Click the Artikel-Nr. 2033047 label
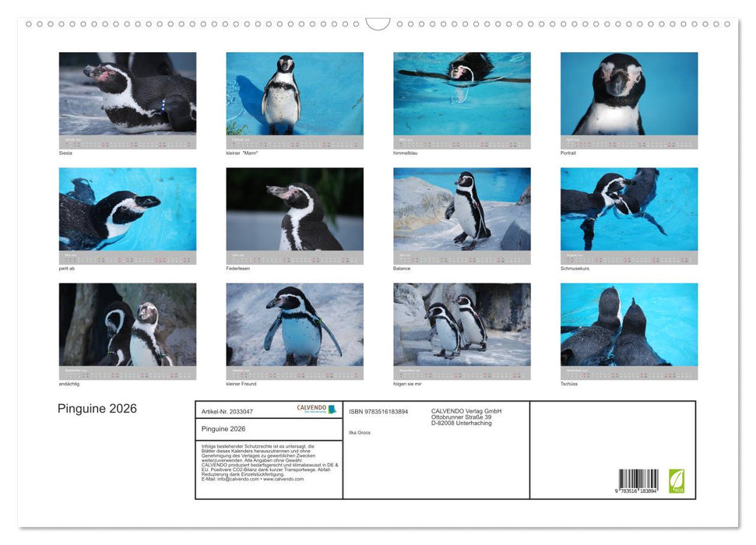The width and height of the screenshot is (756, 545). click(227, 411)
